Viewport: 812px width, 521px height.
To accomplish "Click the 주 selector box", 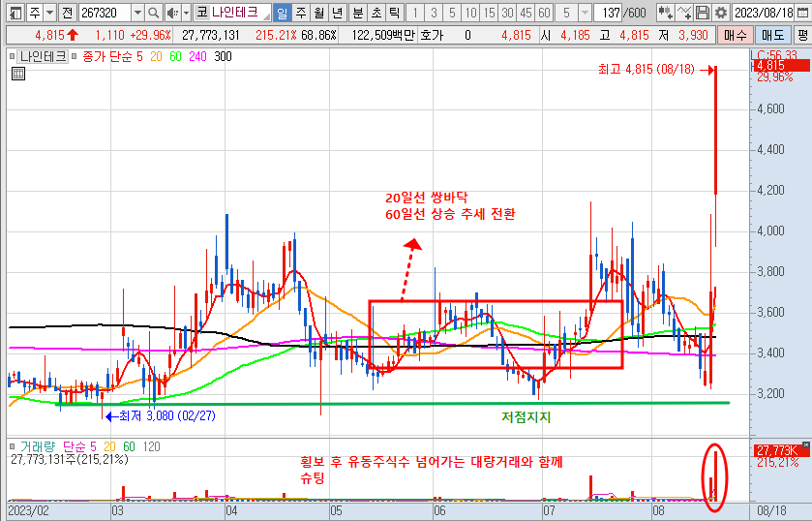I will 35,13.
